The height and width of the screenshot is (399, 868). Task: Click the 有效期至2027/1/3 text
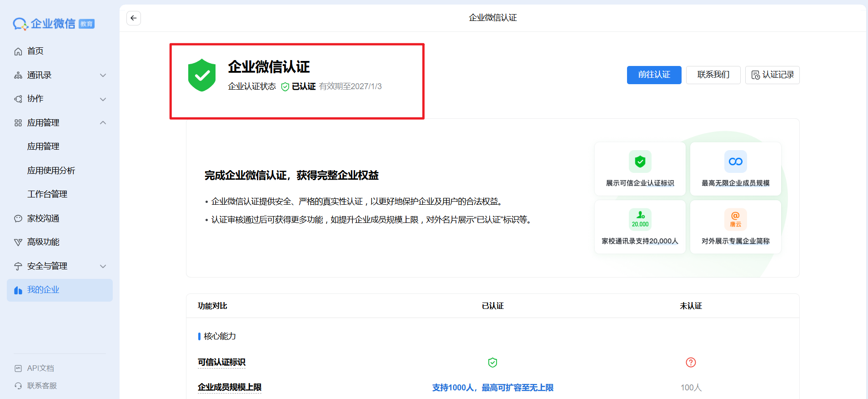point(350,86)
